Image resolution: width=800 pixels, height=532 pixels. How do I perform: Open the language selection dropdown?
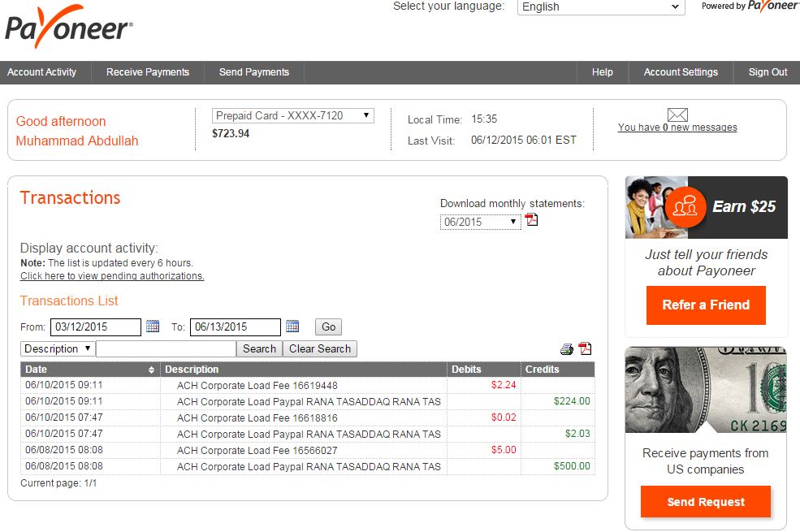click(601, 6)
